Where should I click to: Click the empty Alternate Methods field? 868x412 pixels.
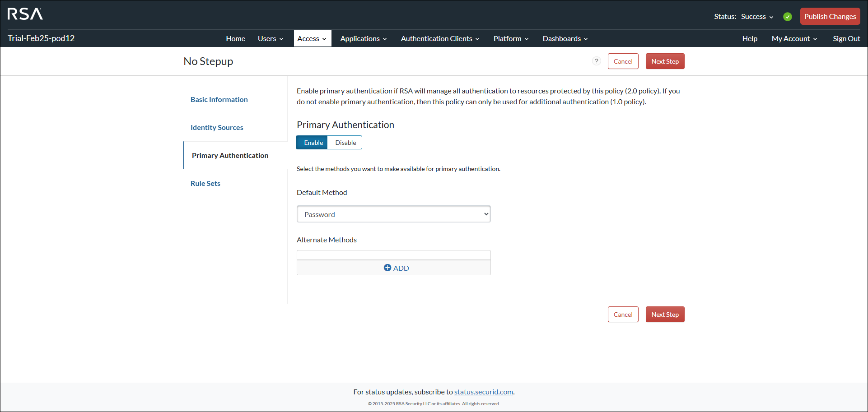[x=393, y=254]
